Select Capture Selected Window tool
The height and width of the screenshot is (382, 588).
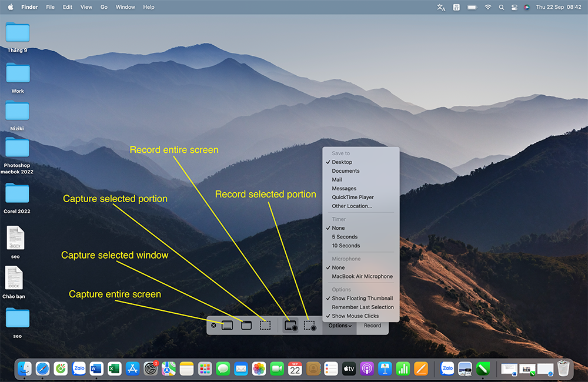point(246,326)
